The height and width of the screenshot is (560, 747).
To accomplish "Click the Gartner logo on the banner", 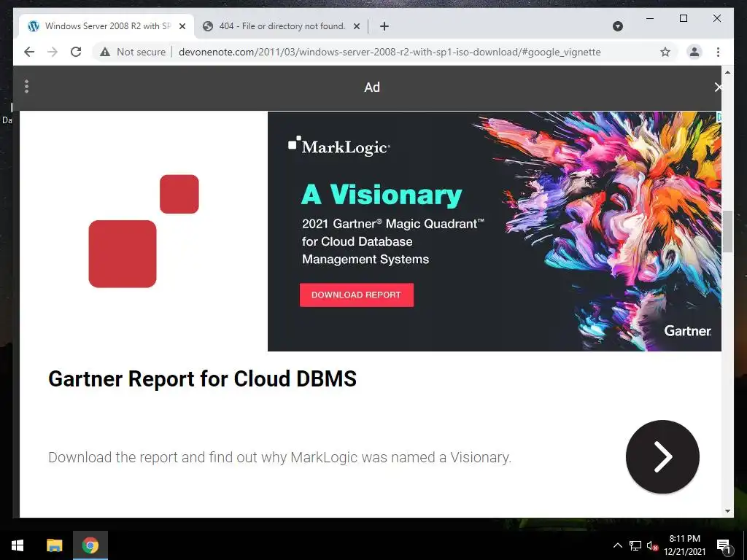I will pyautogui.click(x=687, y=331).
